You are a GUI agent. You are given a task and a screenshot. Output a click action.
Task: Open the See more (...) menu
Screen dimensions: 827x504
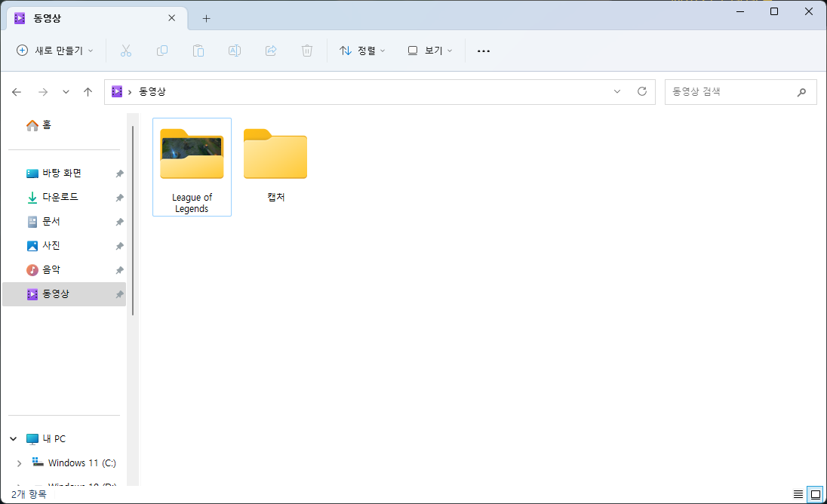pos(483,51)
